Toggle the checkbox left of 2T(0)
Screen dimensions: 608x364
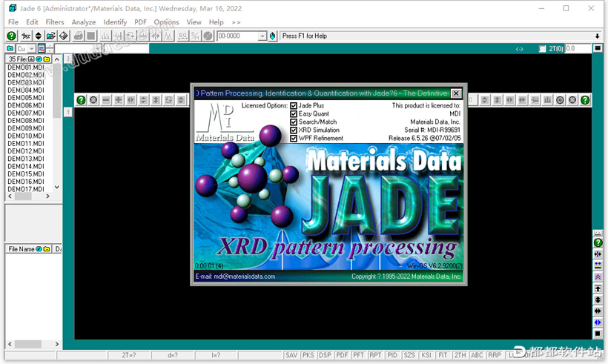543,49
